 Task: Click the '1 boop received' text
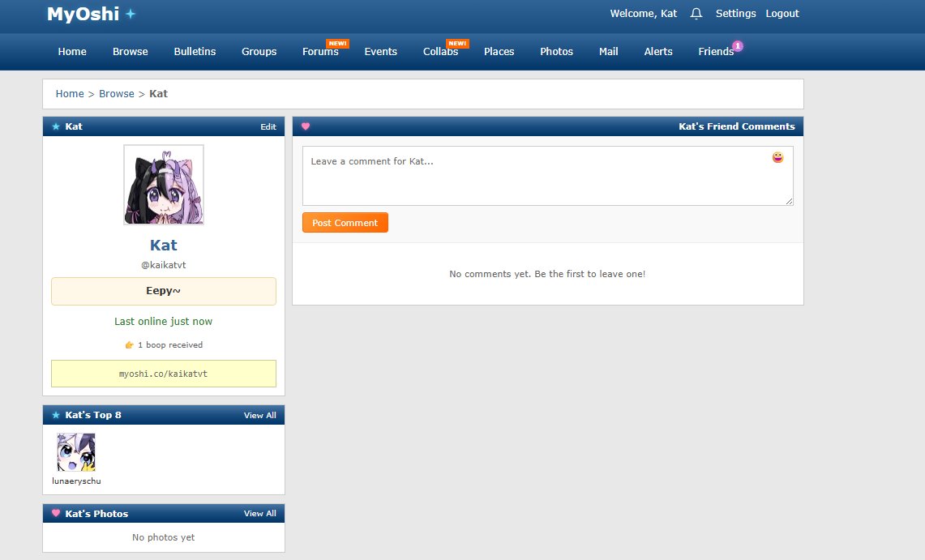point(170,345)
